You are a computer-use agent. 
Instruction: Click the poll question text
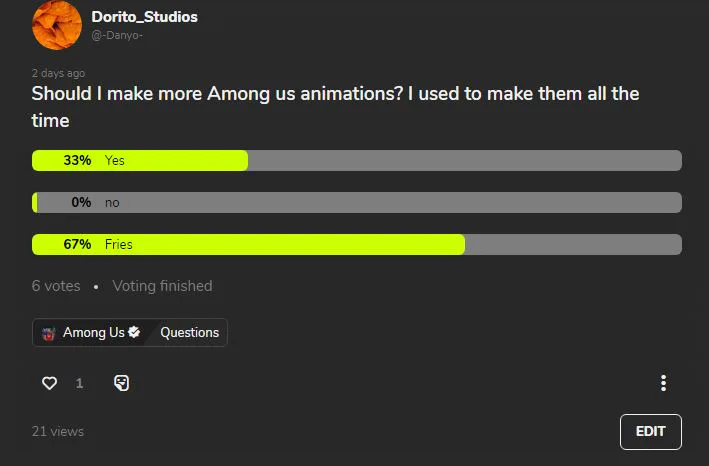tap(335, 107)
